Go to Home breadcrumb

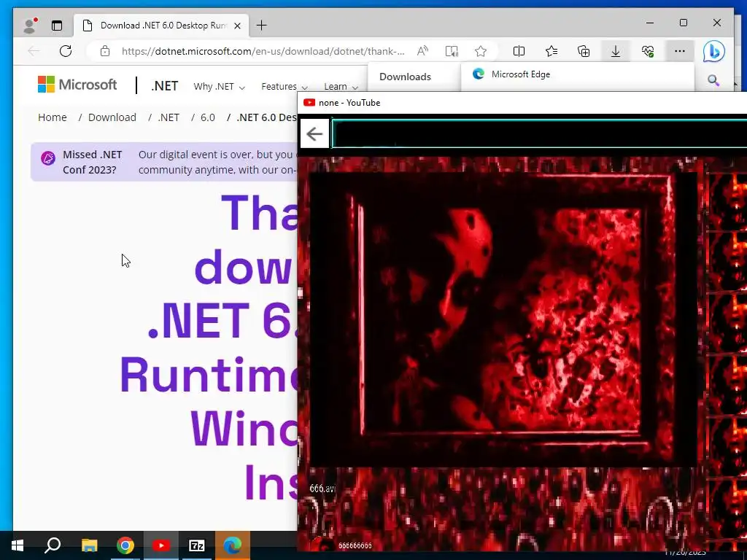[53, 117]
